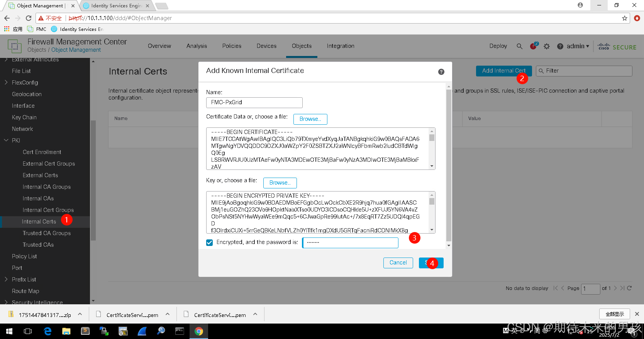Image resolution: width=644 pixels, height=339 pixels.
Task: Open the Chrome taskbar icon
Action: pos(199,331)
